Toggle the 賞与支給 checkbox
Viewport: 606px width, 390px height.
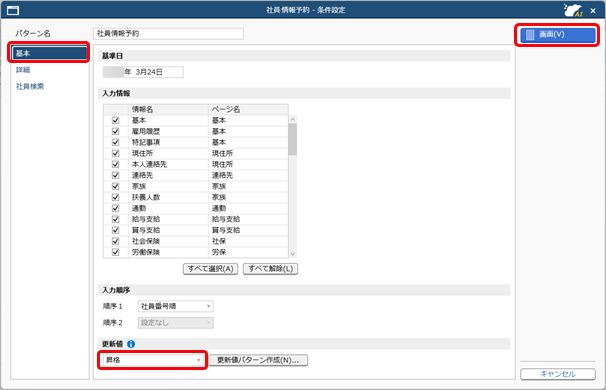[x=115, y=230]
